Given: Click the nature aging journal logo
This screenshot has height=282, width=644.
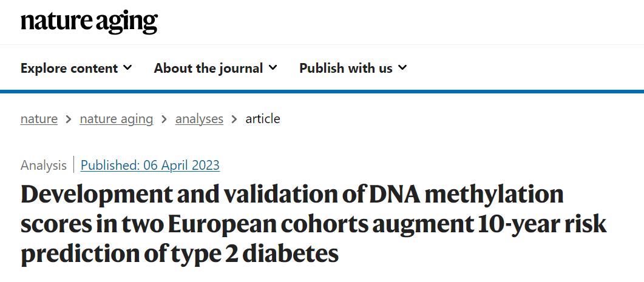Looking at the screenshot, I should (89, 22).
